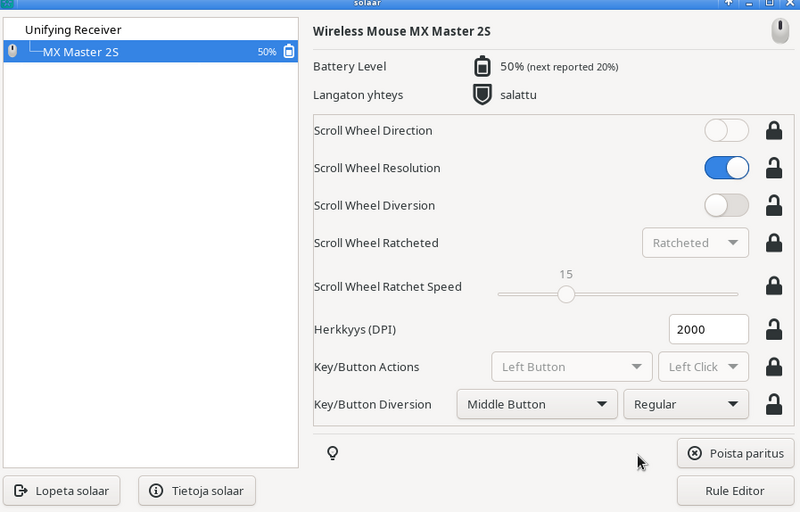Click the lock icon for Scroll Wheel Ratcheted
The width and height of the screenshot is (800, 512).
pos(774,243)
